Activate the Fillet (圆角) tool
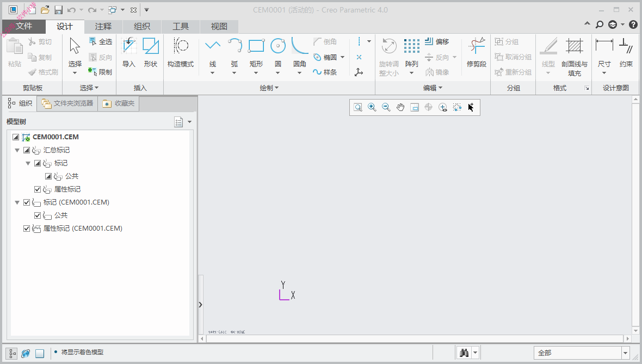The width and height of the screenshot is (642, 364). (300, 51)
